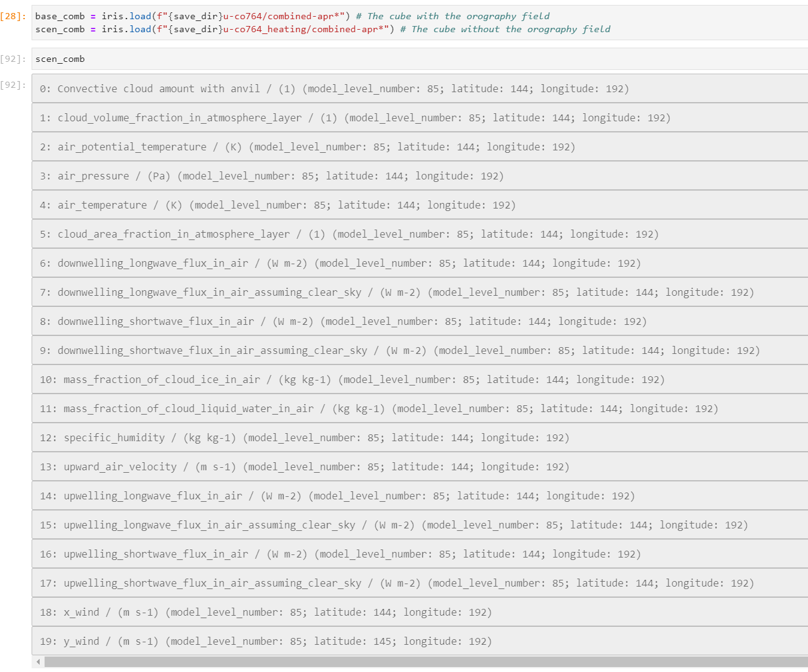
Task: Expand the mass_fraction_of_cloud_ice_in_air cube
Action: tap(353, 379)
